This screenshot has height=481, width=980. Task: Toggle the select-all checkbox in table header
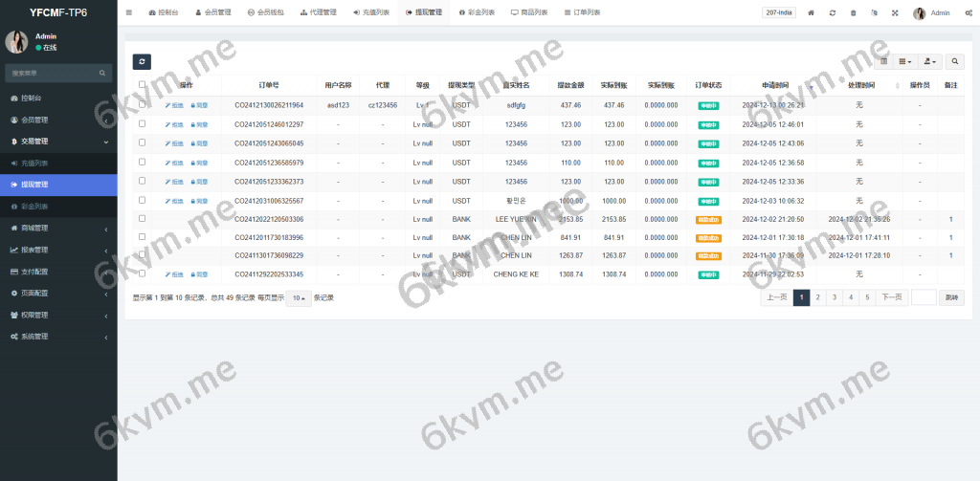[x=142, y=84]
